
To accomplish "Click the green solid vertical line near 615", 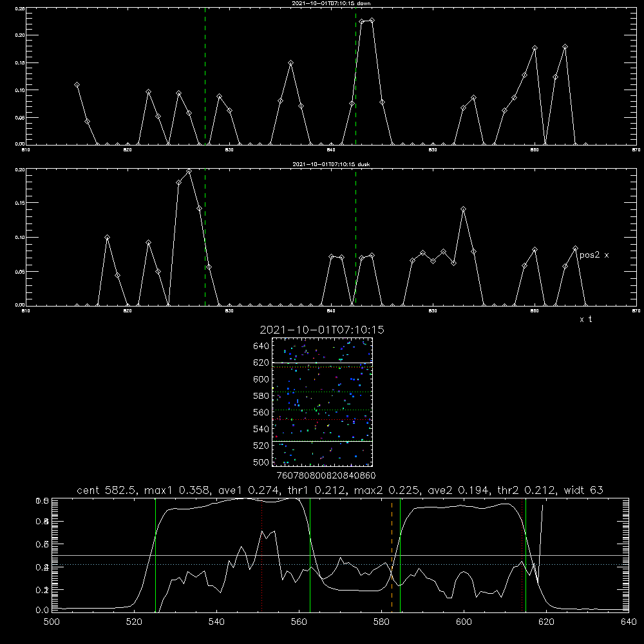I will point(526,554).
